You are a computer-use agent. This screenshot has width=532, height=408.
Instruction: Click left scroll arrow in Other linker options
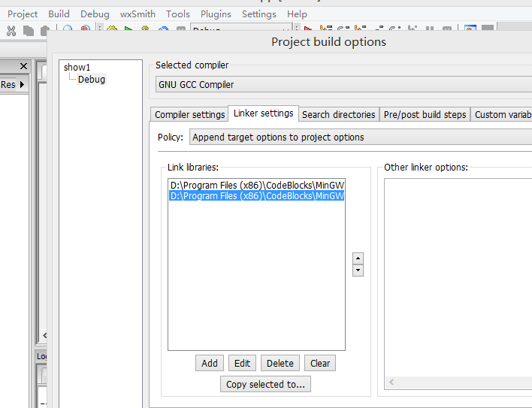tap(391, 382)
